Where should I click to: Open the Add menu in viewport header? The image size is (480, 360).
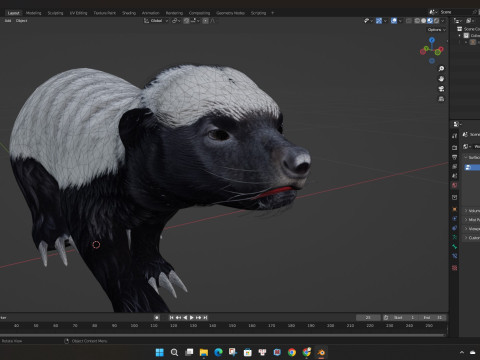click(x=8, y=21)
